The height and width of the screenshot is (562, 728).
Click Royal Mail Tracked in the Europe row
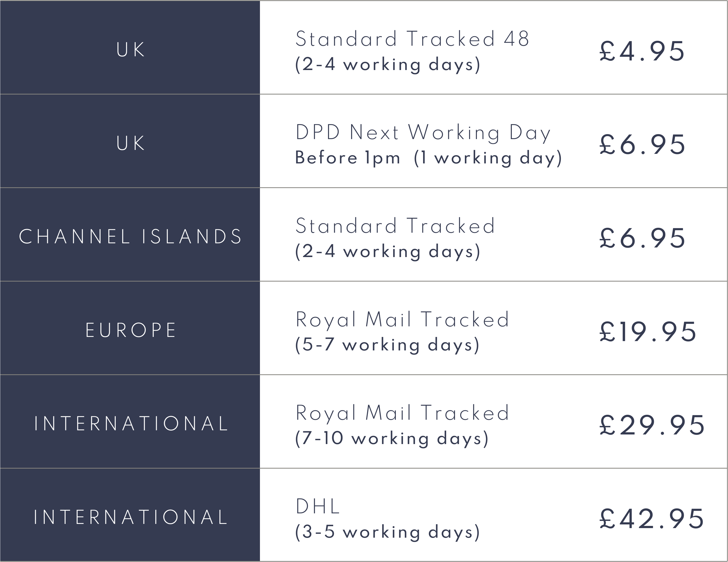(402, 319)
